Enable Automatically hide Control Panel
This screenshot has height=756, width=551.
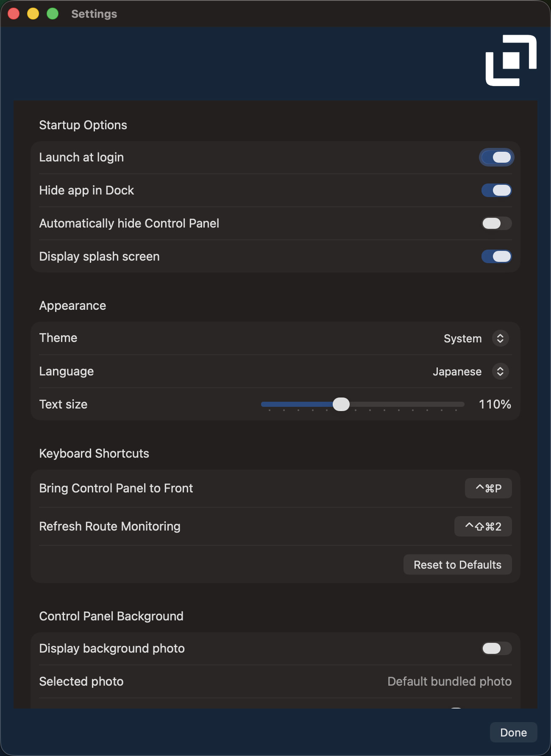(496, 224)
